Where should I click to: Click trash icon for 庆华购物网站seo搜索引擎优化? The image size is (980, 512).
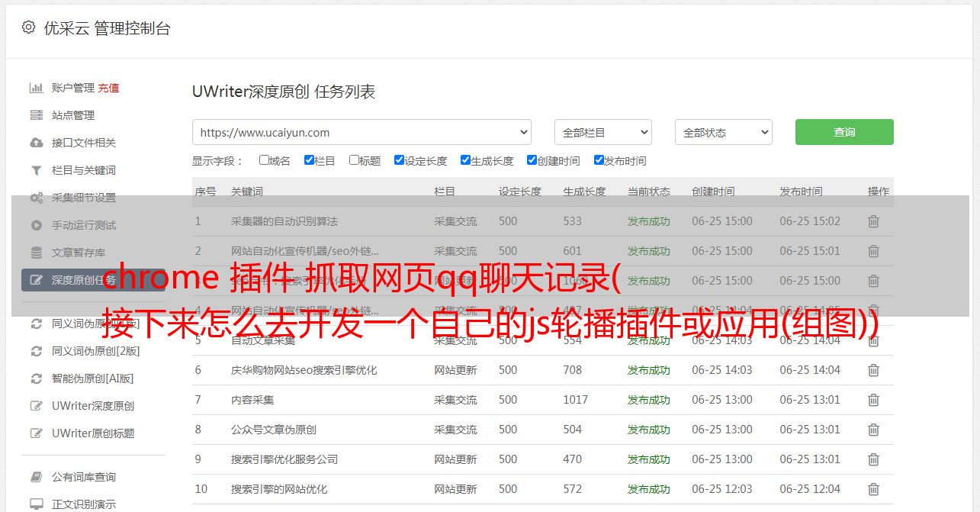pyautogui.click(x=873, y=370)
